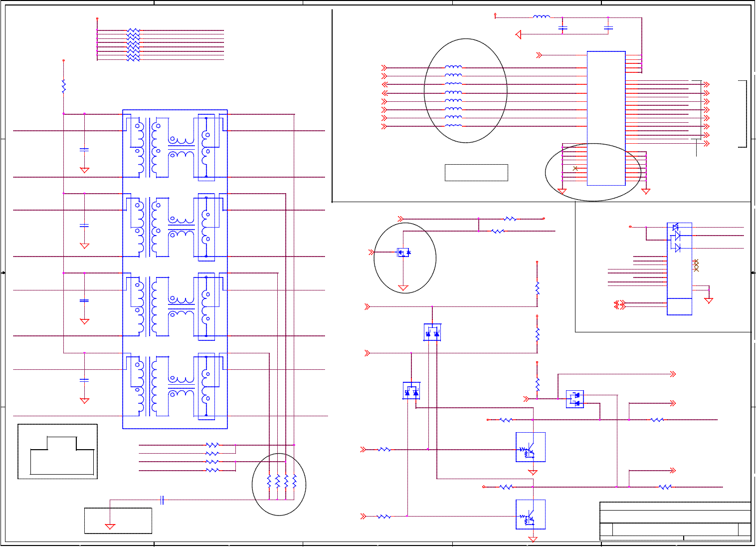Click the left-pointing arrow symbol below the filter inductor
Image resolution: width=756 pixels, height=547 pixels.
(518, 34)
